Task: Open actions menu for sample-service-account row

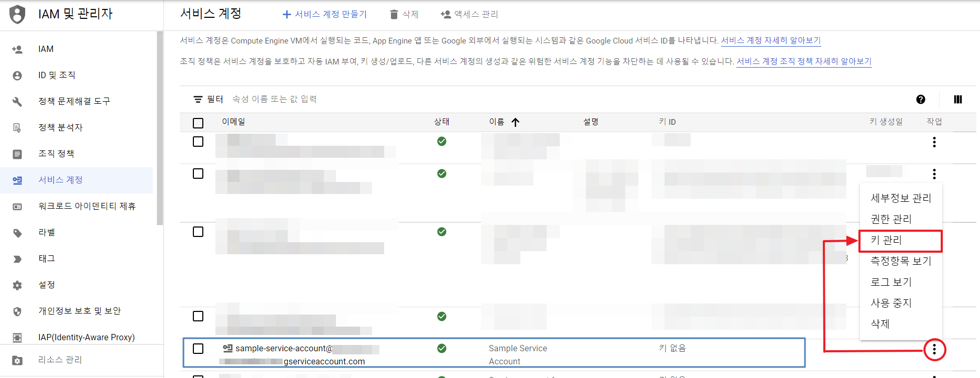Action: pyautogui.click(x=934, y=350)
